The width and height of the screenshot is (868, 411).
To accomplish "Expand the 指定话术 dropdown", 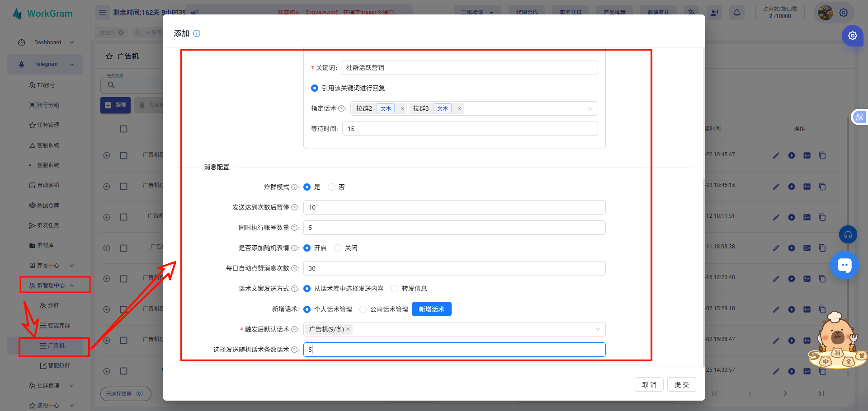I will point(590,108).
